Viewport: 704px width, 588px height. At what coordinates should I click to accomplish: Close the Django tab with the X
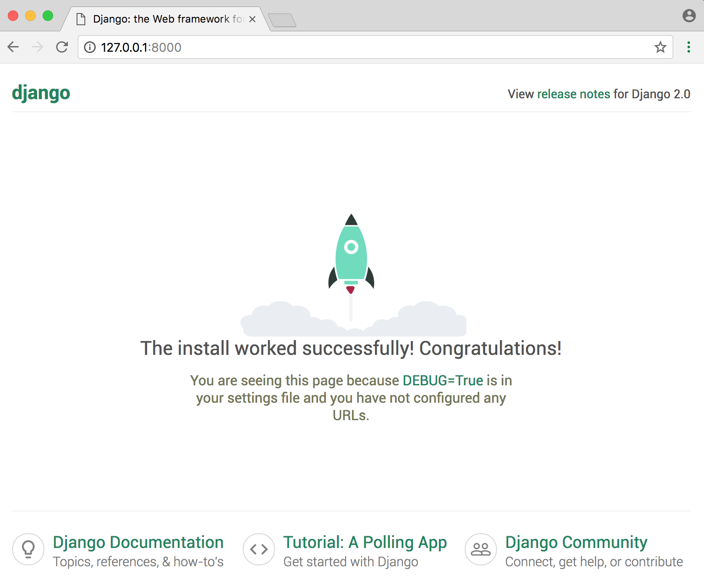point(252,19)
